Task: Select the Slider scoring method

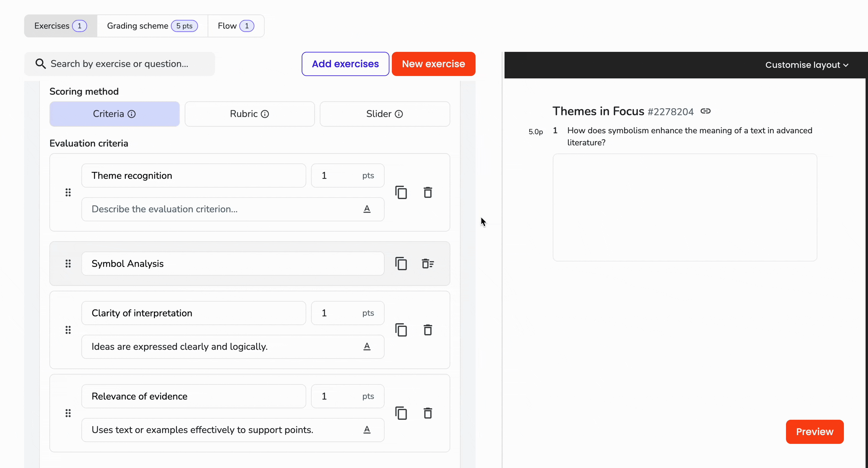Action: pyautogui.click(x=385, y=114)
